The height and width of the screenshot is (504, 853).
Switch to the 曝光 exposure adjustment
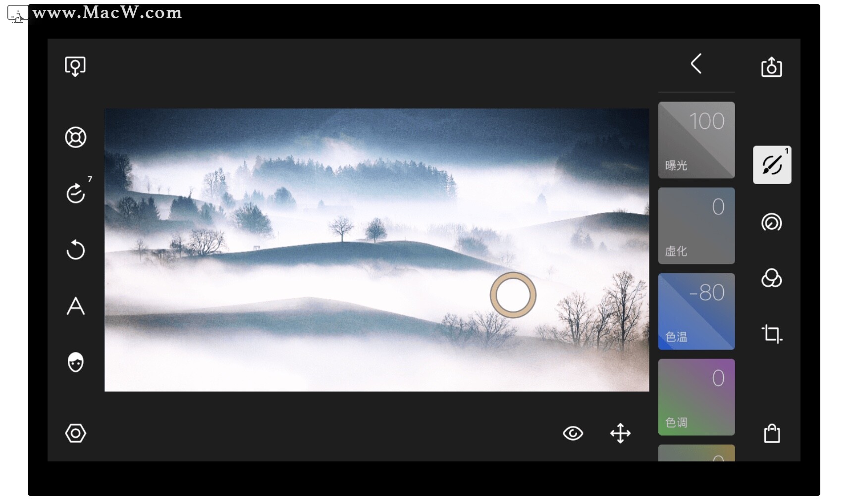696,140
